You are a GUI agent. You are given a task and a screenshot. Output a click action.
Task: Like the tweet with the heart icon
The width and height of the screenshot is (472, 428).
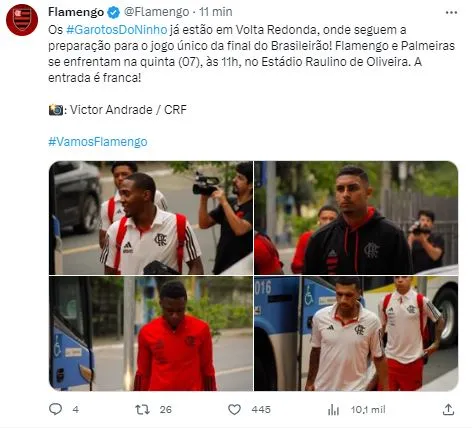[x=234, y=409]
